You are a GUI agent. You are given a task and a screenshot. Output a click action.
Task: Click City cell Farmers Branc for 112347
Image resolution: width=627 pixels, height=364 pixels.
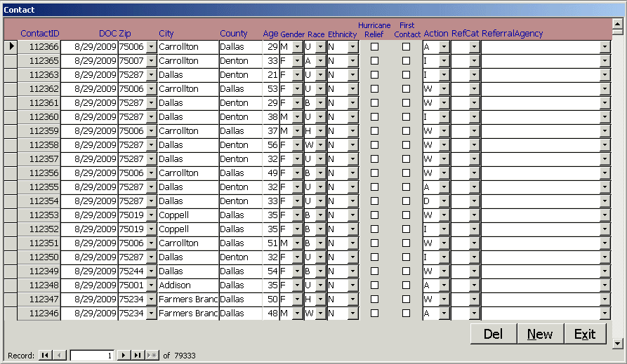[188, 299]
